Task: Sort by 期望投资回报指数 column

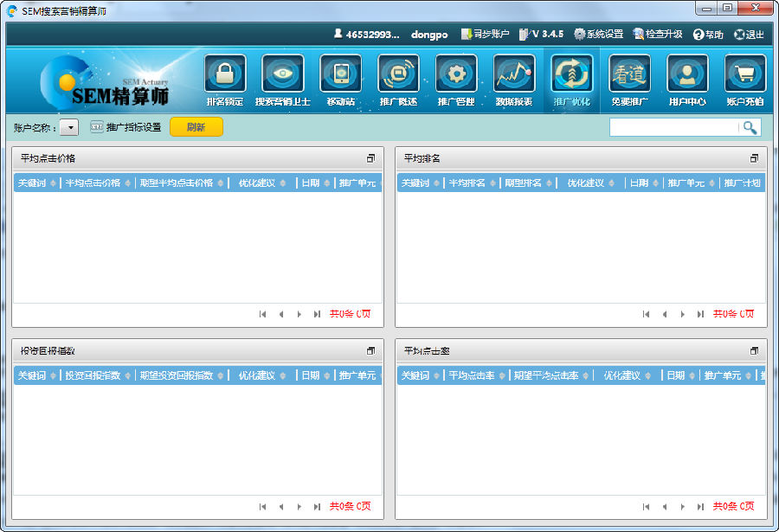Action: tap(182, 375)
